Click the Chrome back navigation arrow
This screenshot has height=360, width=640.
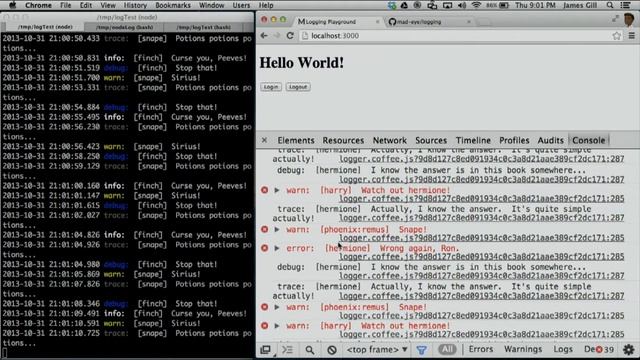point(264,36)
